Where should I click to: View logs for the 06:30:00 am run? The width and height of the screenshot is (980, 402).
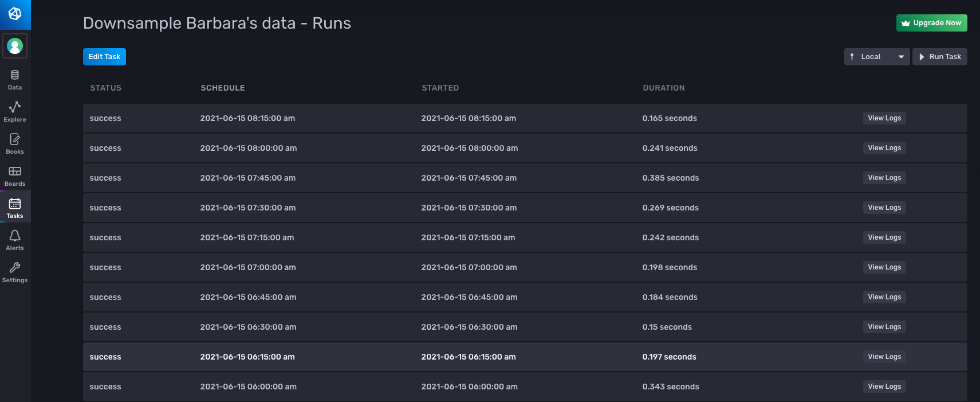click(x=884, y=327)
